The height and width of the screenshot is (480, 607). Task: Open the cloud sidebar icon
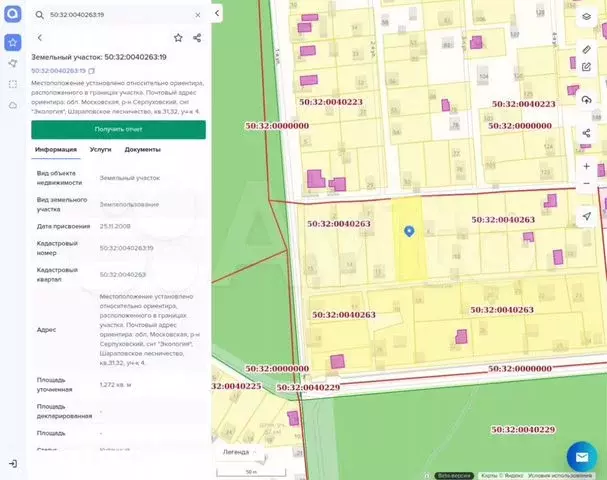[x=13, y=105]
